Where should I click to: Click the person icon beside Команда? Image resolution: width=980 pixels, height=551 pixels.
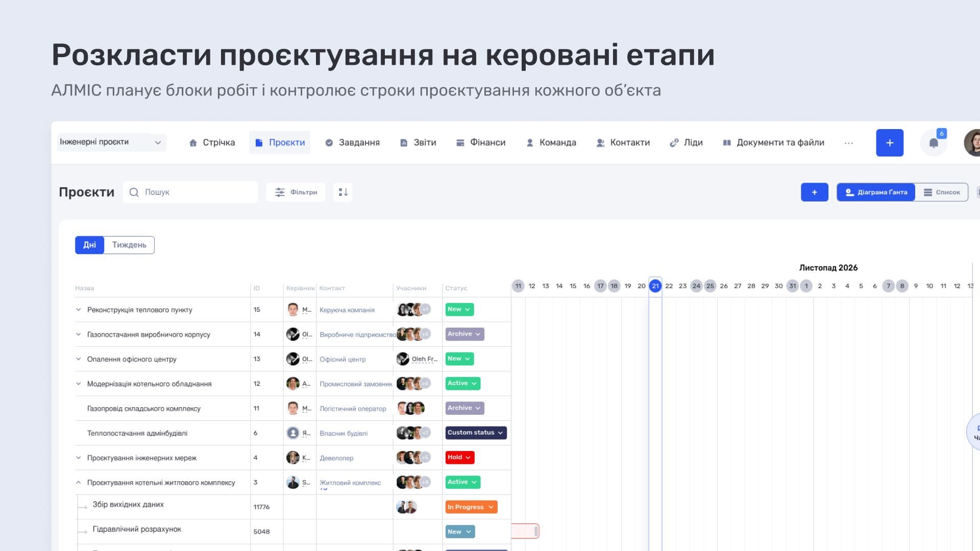point(530,143)
